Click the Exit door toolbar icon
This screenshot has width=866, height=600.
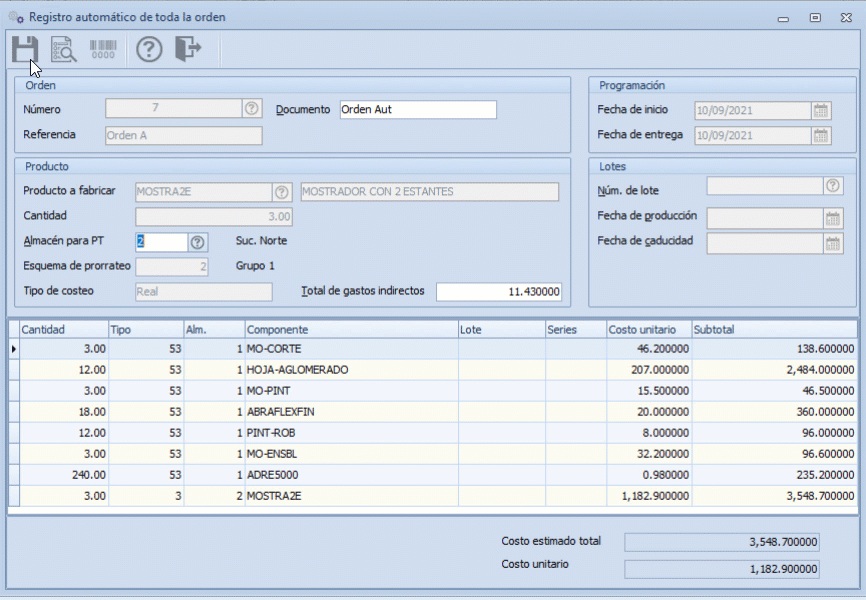[188, 49]
